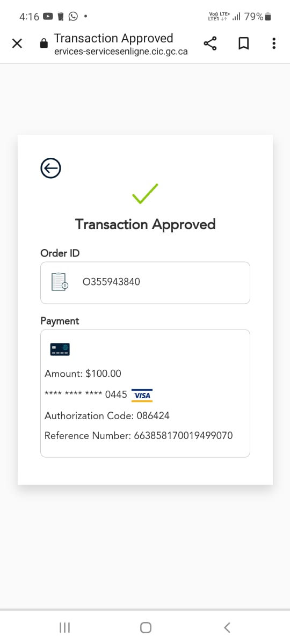Bookmark this Transaction Approved page
The width and height of the screenshot is (290, 644).
point(243,44)
